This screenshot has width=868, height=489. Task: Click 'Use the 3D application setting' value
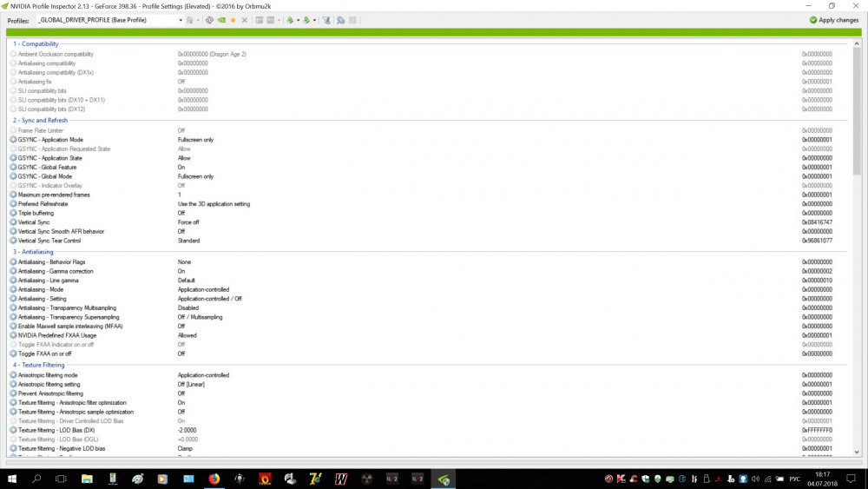click(x=214, y=204)
